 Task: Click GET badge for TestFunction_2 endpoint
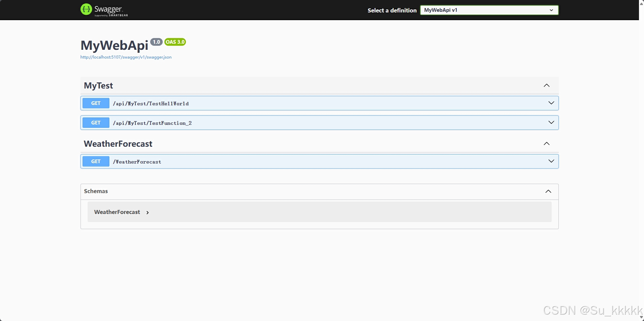96,123
